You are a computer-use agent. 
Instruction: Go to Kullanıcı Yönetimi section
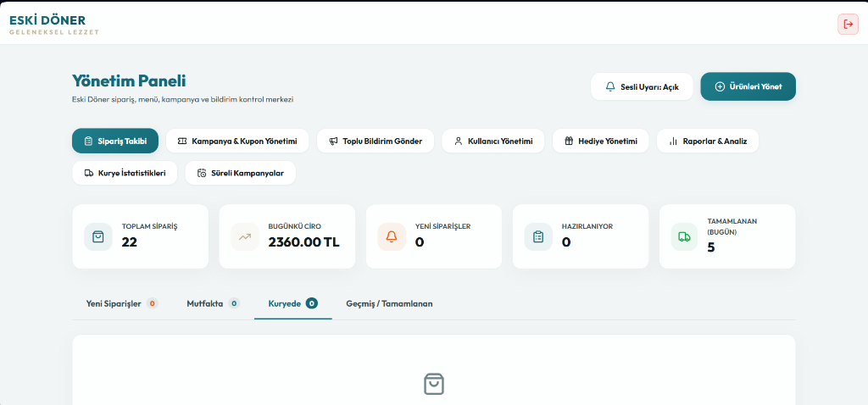[493, 141]
